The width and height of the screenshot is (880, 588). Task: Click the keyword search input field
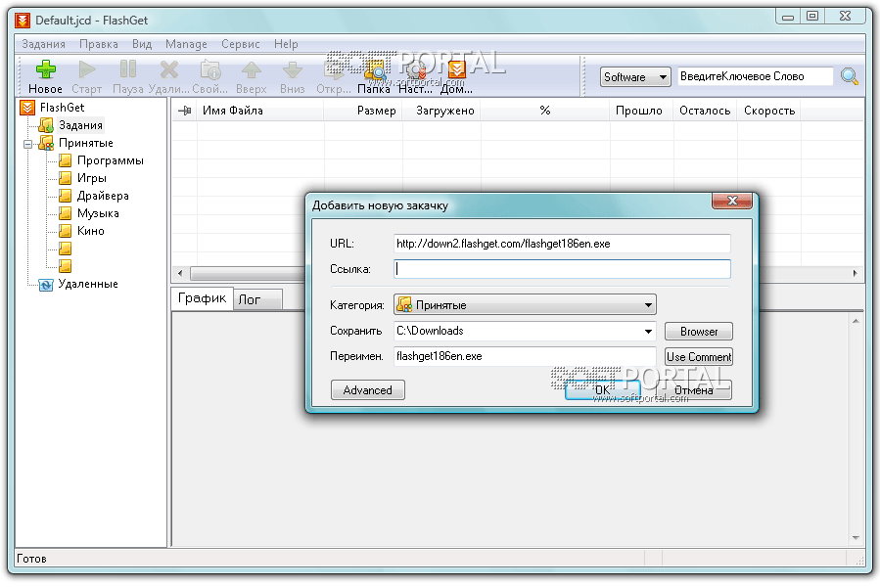pyautogui.click(x=755, y=76)
